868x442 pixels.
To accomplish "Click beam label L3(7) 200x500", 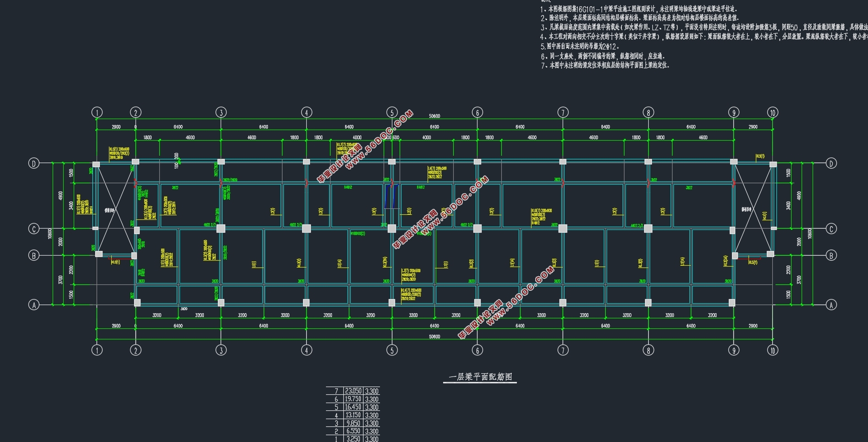I will (x=411, y=271).
